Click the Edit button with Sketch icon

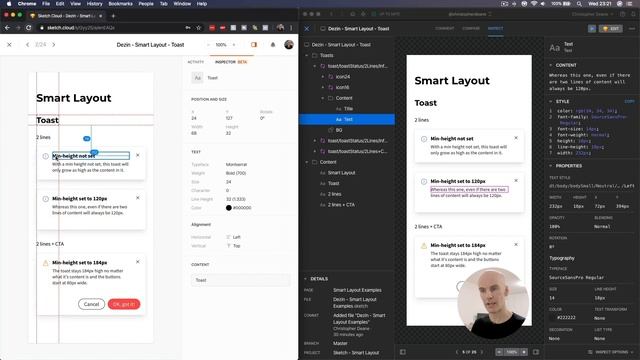(x=611, y=29)
